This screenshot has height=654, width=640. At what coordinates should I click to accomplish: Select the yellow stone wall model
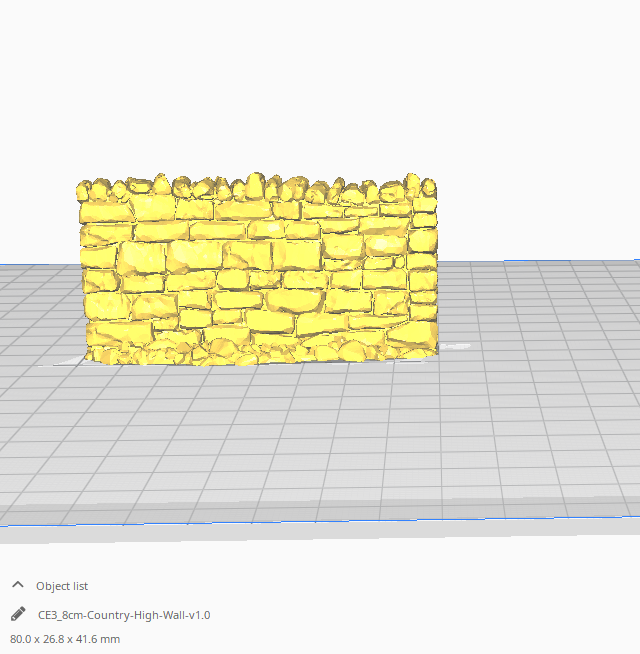pos(258,270)
